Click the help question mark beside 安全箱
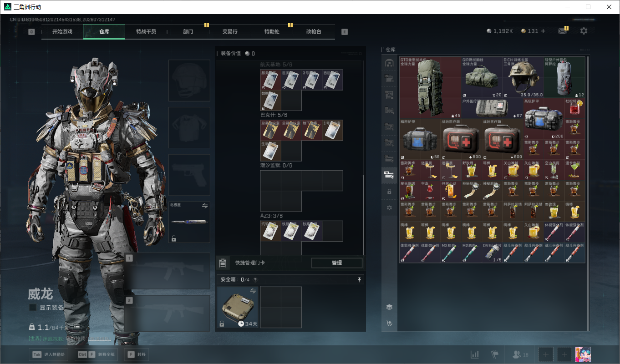The image size is (620, 364). (x=255, y=280)
